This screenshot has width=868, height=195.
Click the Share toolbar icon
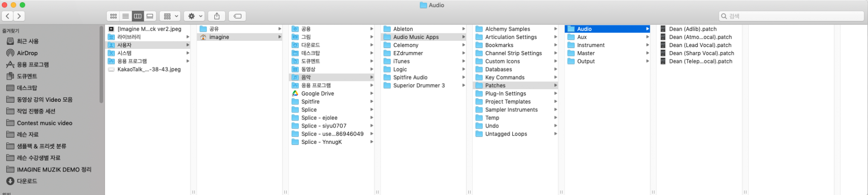tap(217, 16)
